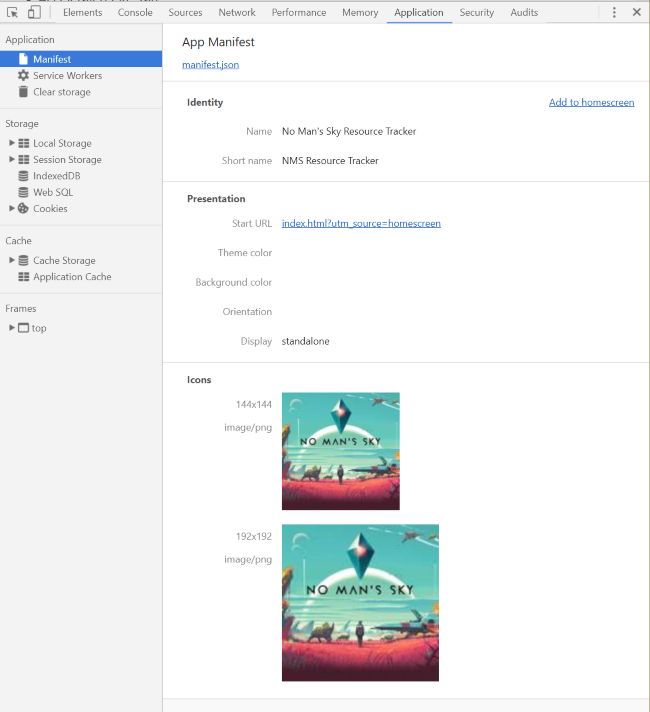Switch to the Elements tab

83,13
